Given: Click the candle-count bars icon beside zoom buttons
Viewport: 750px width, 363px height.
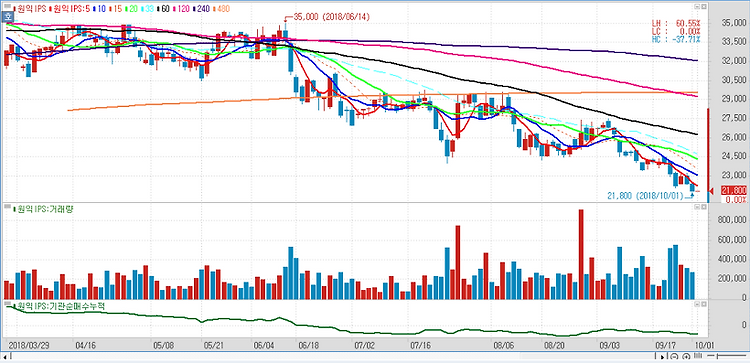Looking at the screenshot, I should pos(698,356).
